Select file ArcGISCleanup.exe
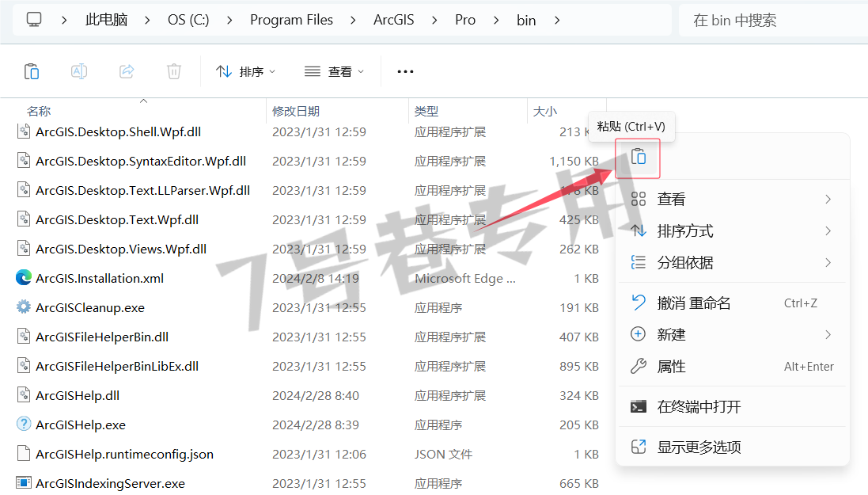868x495 pixels. 89,307
